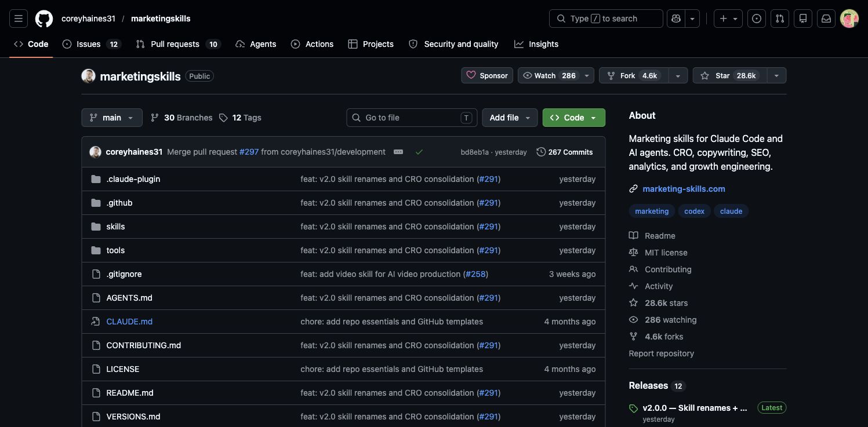
Task: Open the hamburger navigation menu
Action: click(x=19, y=19)
